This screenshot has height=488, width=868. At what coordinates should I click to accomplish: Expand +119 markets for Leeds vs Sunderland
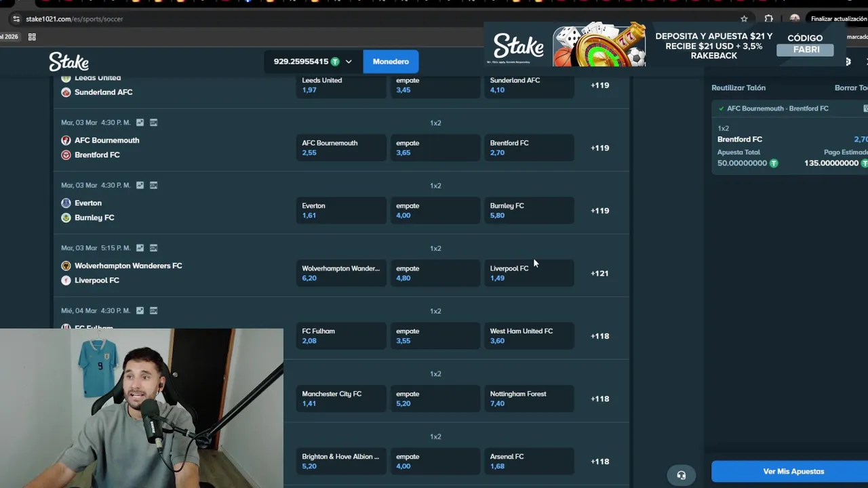[599, 85]
